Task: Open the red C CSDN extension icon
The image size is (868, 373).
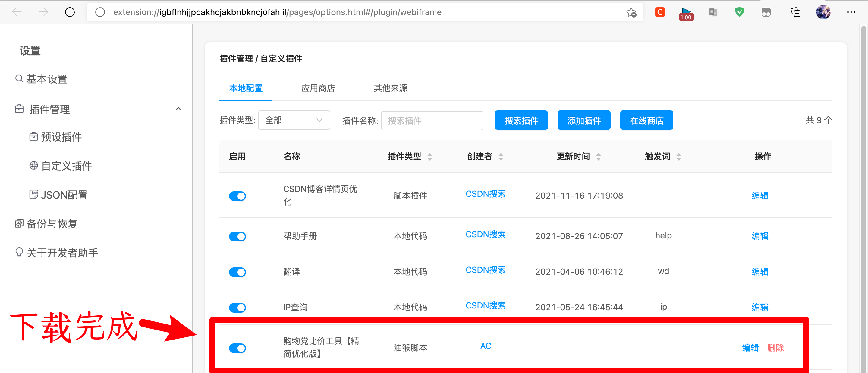Action: 659,12
